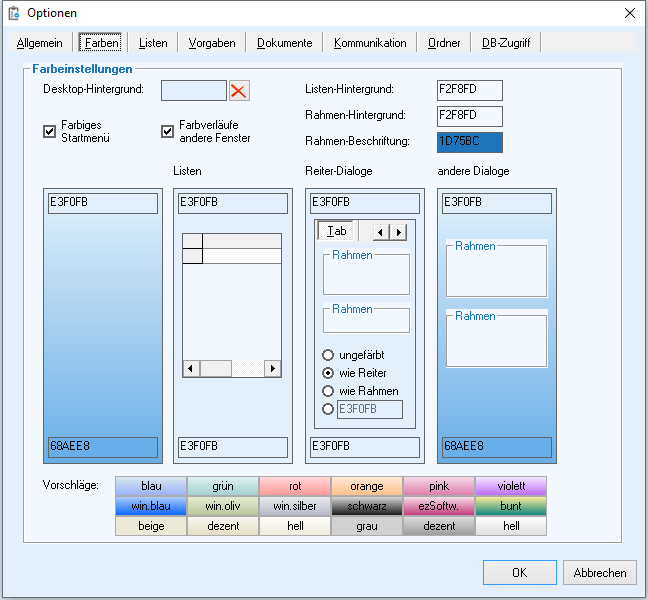This screenshot has height=600, width=648.
Task: Toggle Farbverläufe andere Fenster checkbox
Action: click(167, 132)
